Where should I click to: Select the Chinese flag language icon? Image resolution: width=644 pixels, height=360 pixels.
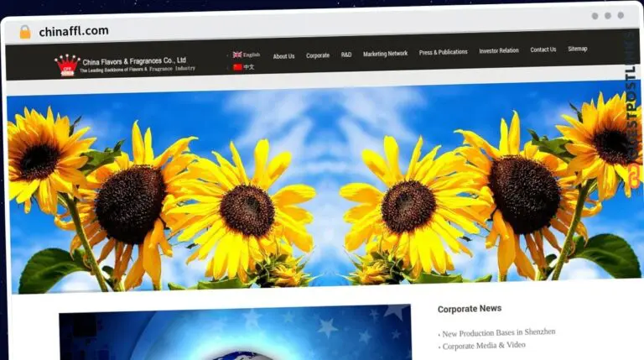[237, 67]
